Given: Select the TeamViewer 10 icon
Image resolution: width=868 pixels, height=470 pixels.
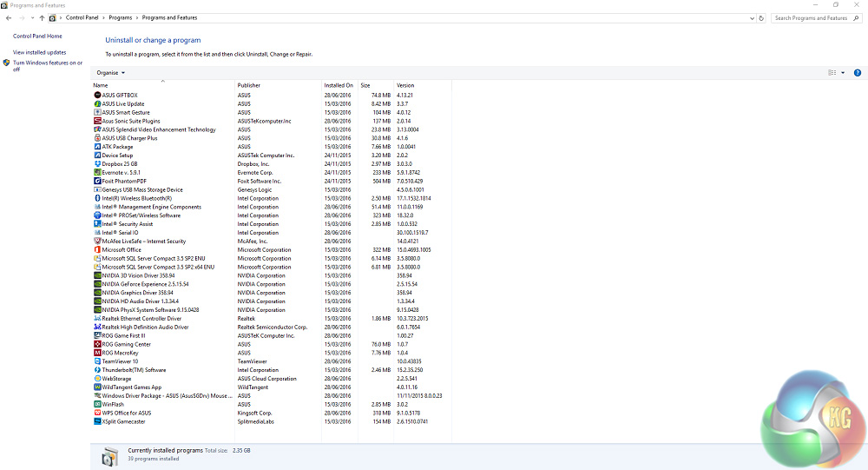Looking at the screenshot, I should [x=97, y=361].
